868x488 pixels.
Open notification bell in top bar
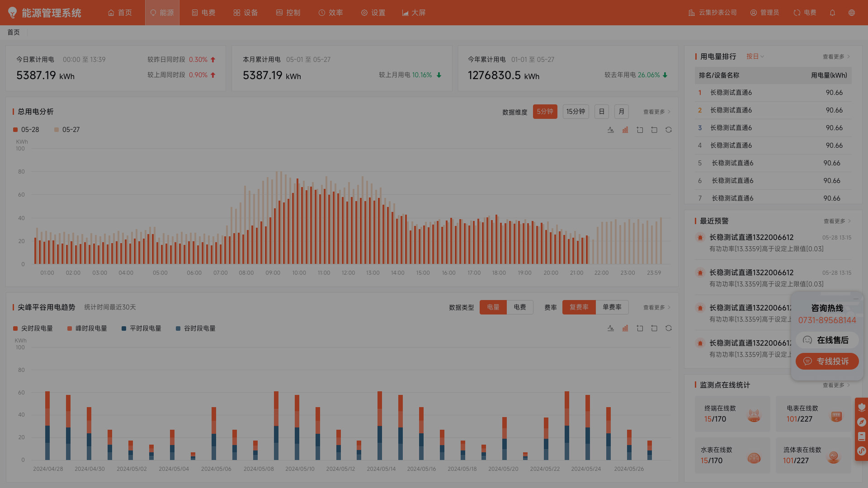pos(832,13)
